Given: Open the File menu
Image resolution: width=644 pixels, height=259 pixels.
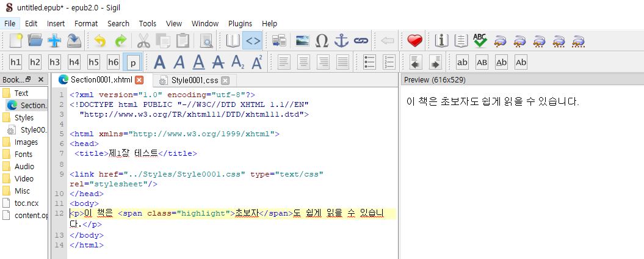Looking at the screenshot, I should 10,23.
